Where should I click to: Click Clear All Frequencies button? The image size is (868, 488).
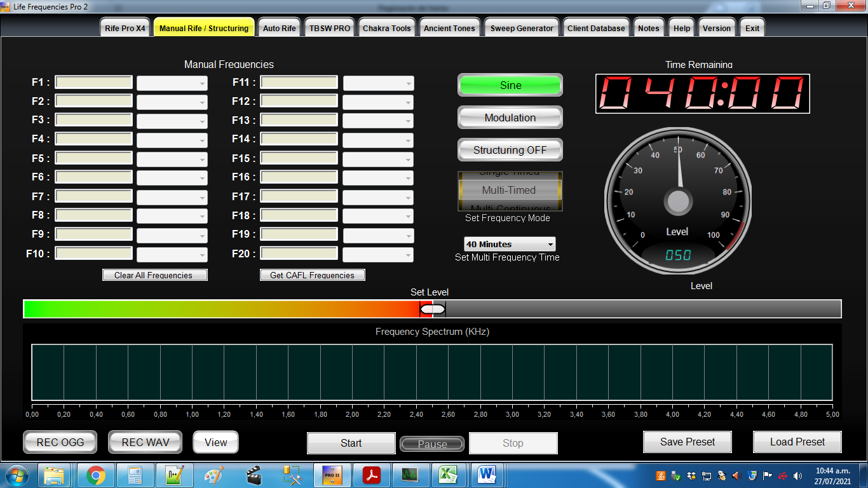coord(155,275)
